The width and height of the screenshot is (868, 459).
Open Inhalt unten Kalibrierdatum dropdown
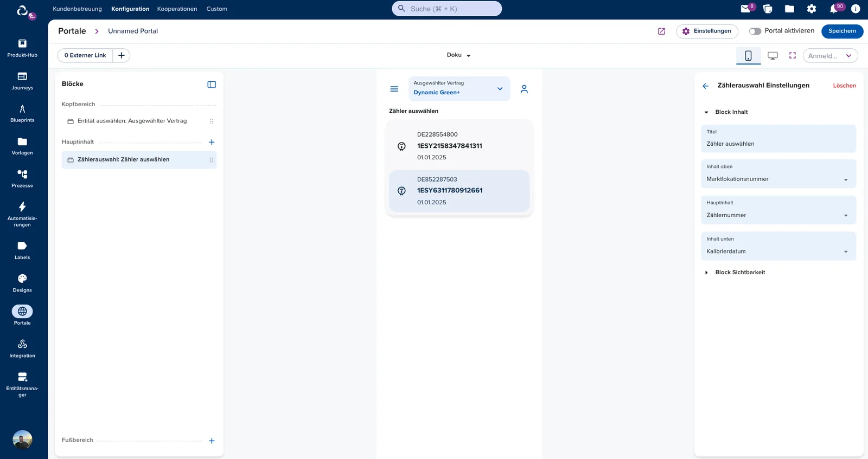pyautogui.click(x=778, y=247)
